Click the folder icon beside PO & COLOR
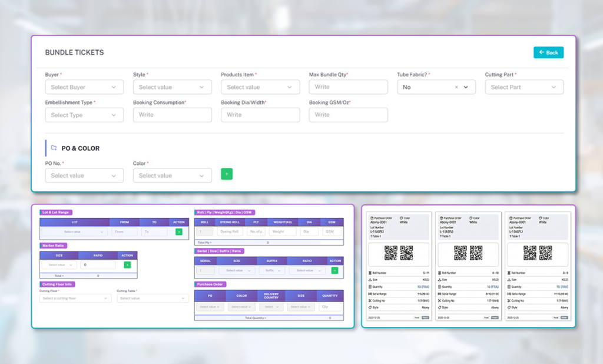 [x=54, y=148]
